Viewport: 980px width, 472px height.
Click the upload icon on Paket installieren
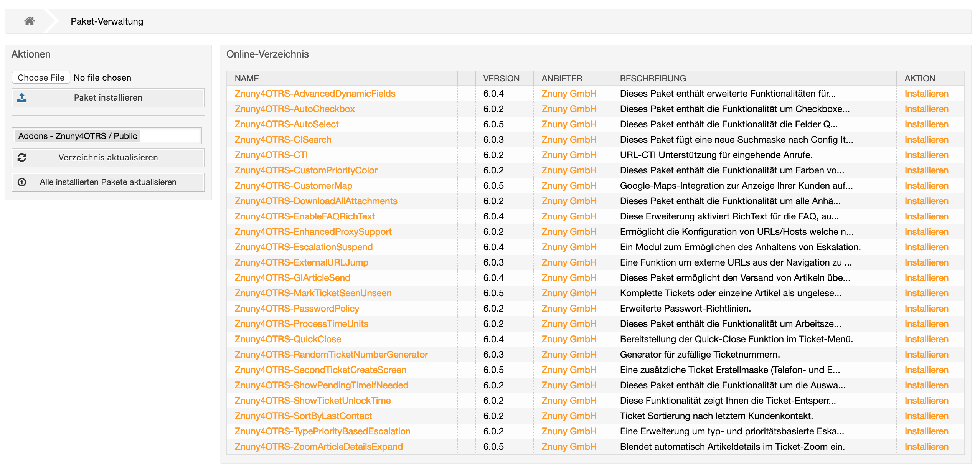pos(22,98)
